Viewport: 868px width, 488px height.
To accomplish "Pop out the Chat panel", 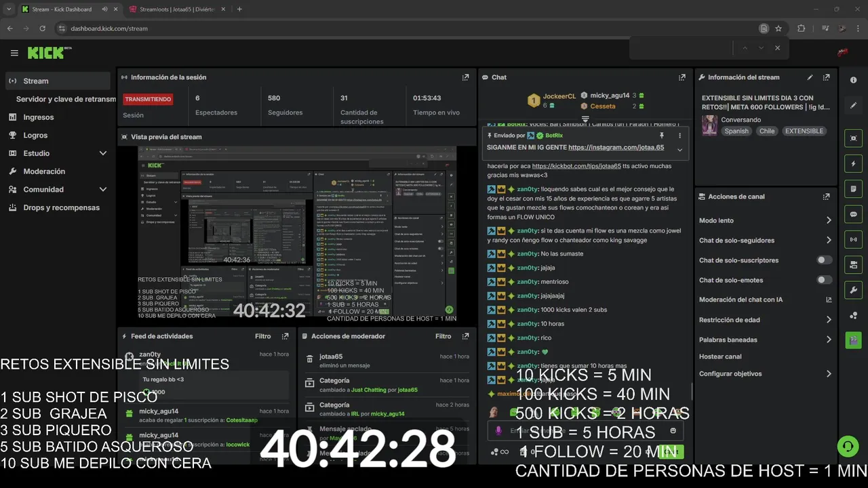I will [x=681, y=77].
